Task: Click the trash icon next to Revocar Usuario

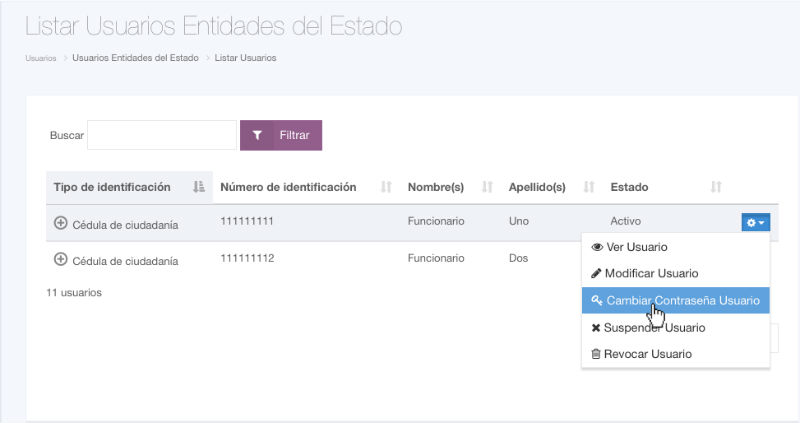Action: pyautogui.click(x=596, y=354)
